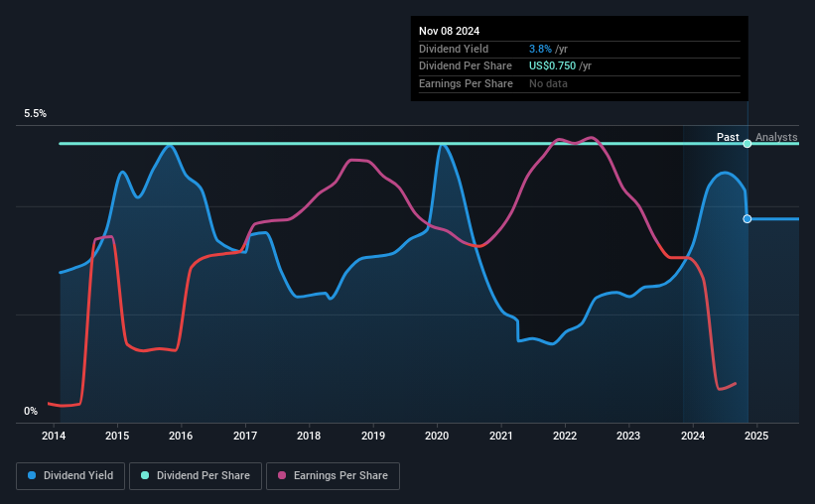
Task: Click the 0% y-axis label
Action: coord(31,411)
